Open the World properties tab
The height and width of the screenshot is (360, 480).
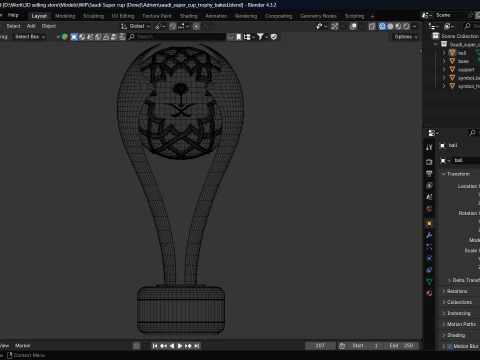[x=429, y=209]
